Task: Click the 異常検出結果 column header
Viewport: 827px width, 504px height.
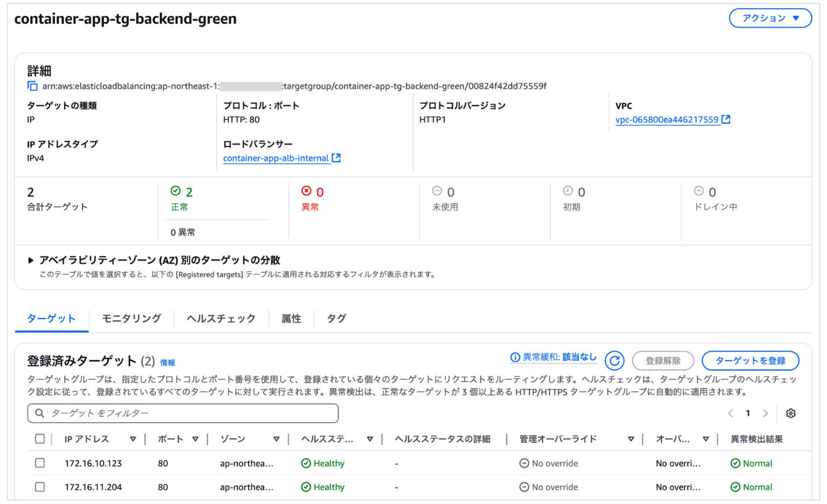Action: click(757, 438)
